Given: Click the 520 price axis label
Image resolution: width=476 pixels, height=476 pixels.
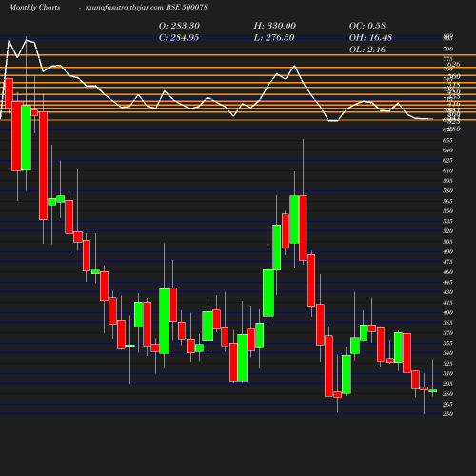Looking at the screenshot, I should (447, 231).
